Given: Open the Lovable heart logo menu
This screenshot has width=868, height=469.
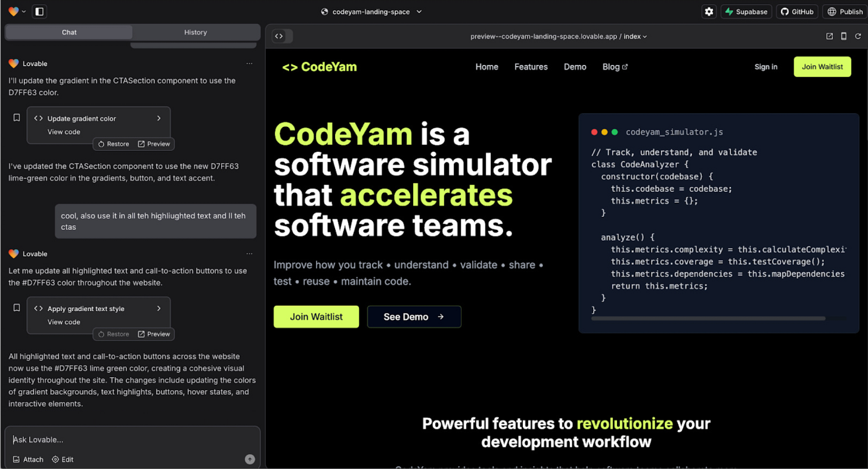Looking at the screenshot, I should 17,11.
